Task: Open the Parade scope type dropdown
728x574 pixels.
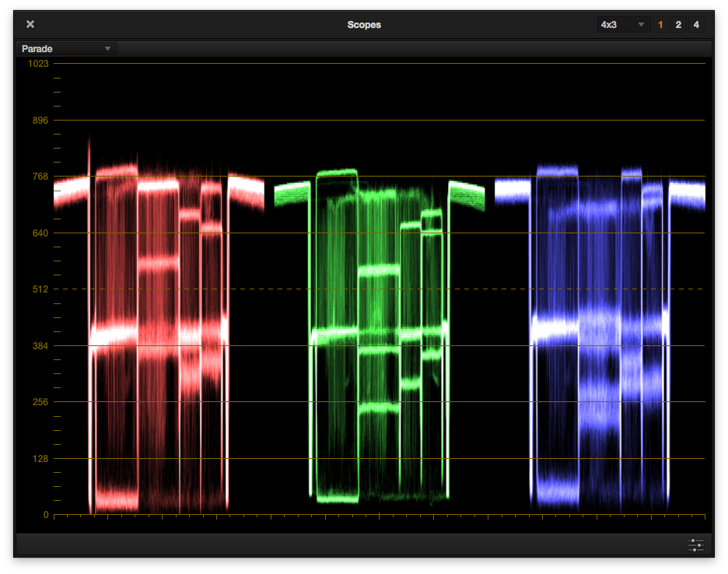Action: pos(67,49)
